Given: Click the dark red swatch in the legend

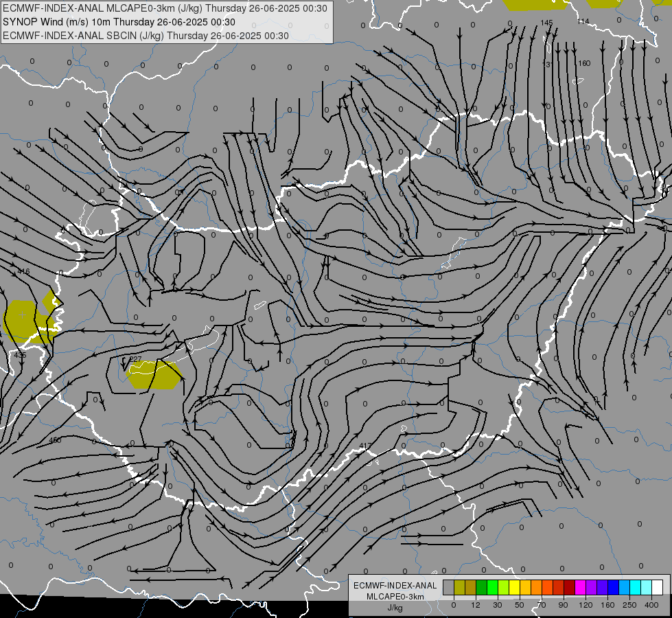Looking at the screenshot, I should coord(570,587).
